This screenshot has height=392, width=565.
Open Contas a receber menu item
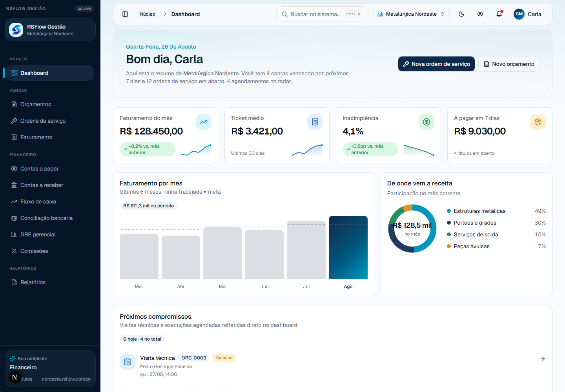click(x=50, y=185)
